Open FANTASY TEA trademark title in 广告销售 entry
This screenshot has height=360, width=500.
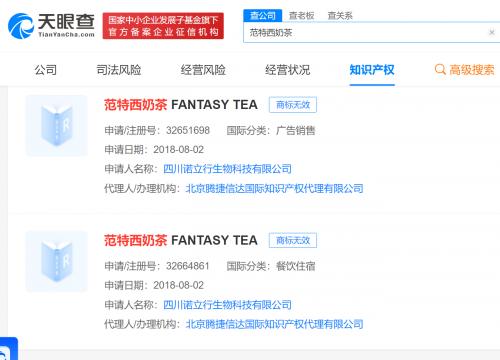click(x=181, y=105)
